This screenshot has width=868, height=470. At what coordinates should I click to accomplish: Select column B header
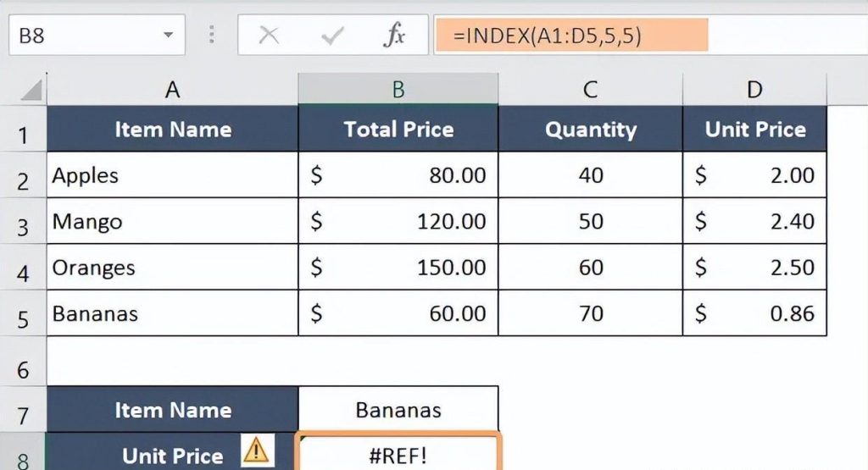tap(398, 90)
